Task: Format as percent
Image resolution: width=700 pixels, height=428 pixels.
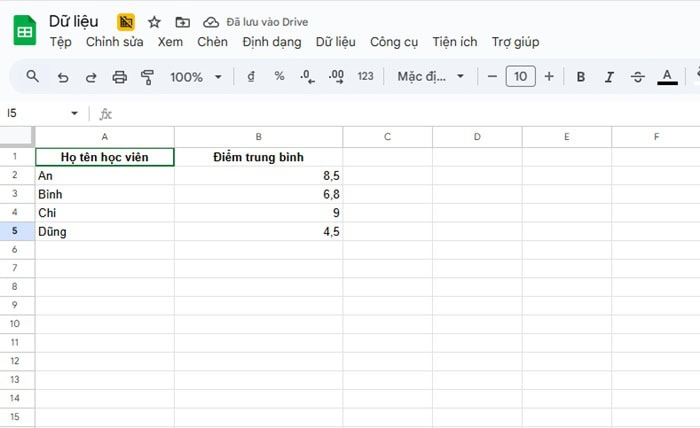Action: tap(279, 77)
